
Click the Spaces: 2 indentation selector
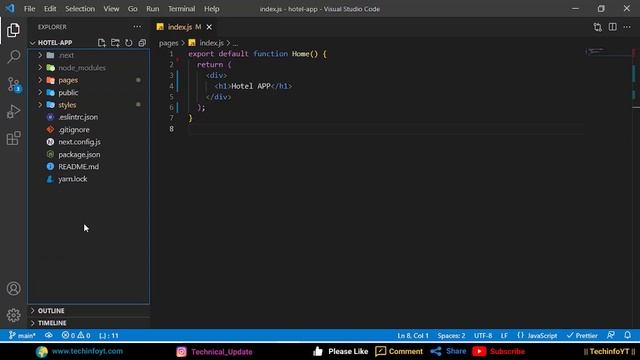click(x=451, y=336)
